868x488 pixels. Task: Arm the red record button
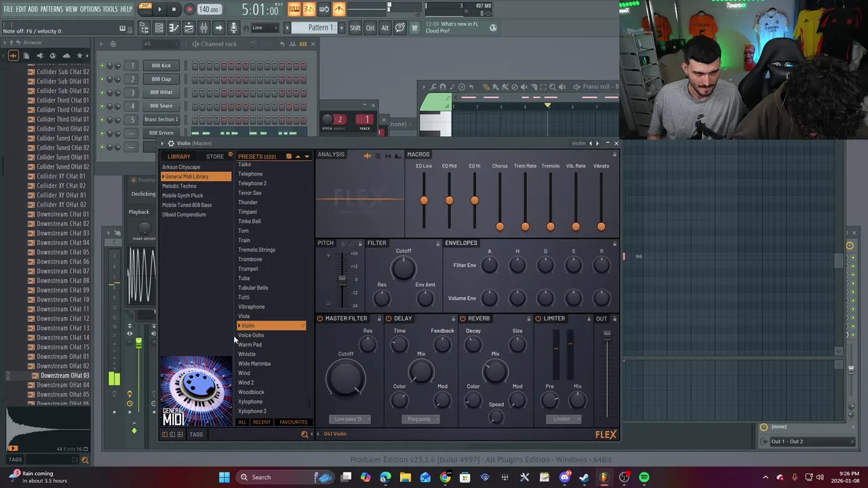point(189,9)
